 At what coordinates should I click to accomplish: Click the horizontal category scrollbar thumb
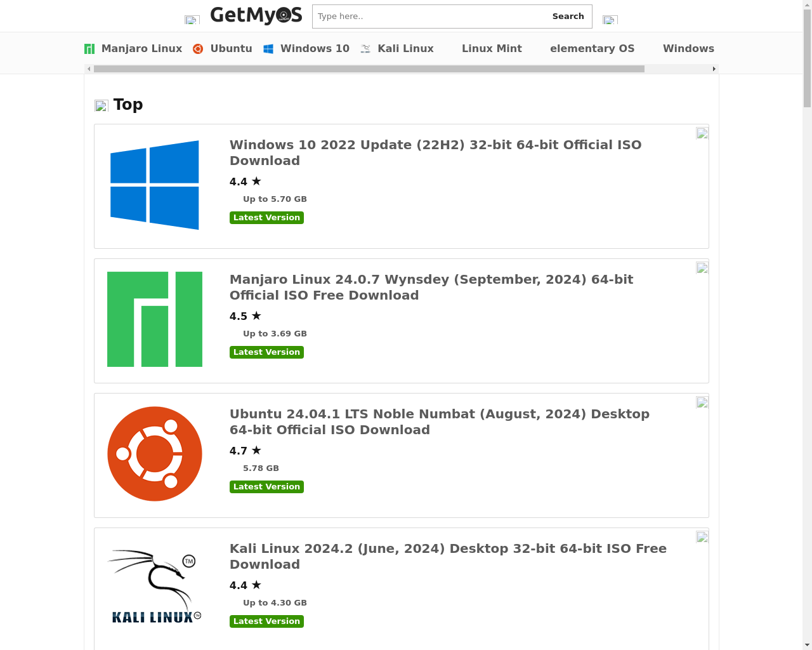click(x=369, y=69)
